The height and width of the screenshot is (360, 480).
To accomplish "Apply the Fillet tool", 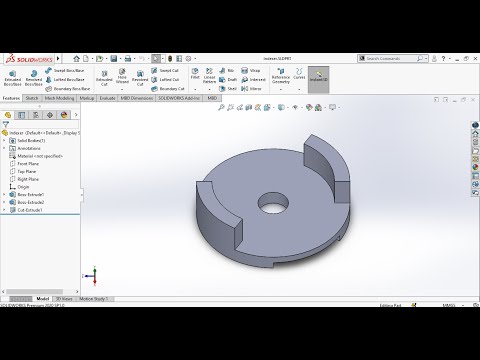I will (x=195, y=73).
